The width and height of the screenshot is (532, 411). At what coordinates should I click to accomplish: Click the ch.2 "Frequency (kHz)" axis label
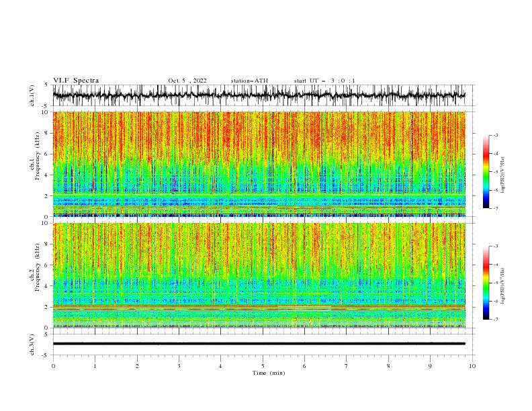[x=38, y=267]
